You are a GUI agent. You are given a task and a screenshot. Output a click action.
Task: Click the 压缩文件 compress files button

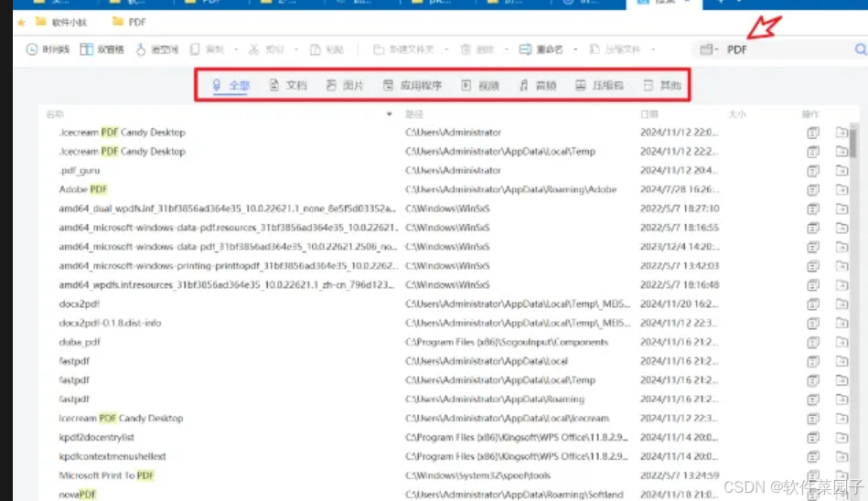click(x=615, y=49)
